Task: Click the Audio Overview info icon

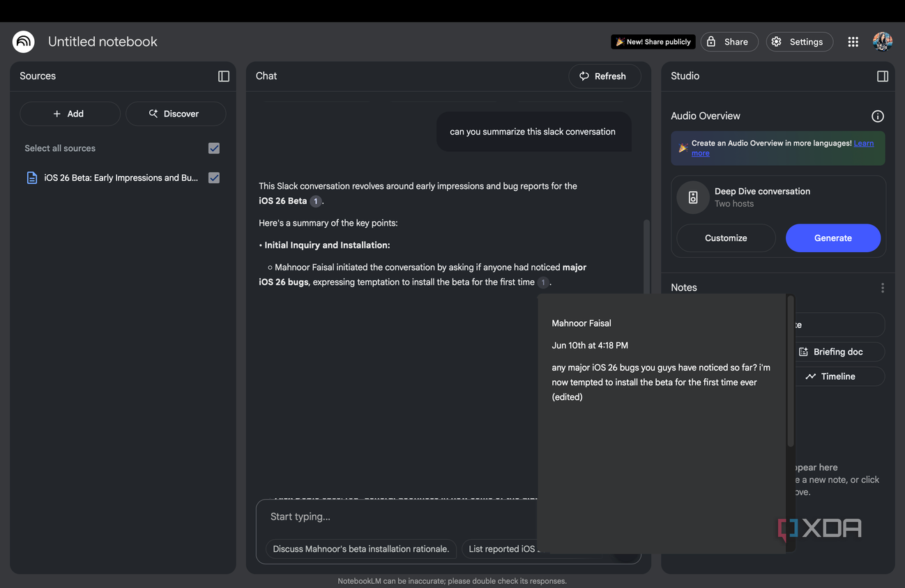Action: point(877,116)
